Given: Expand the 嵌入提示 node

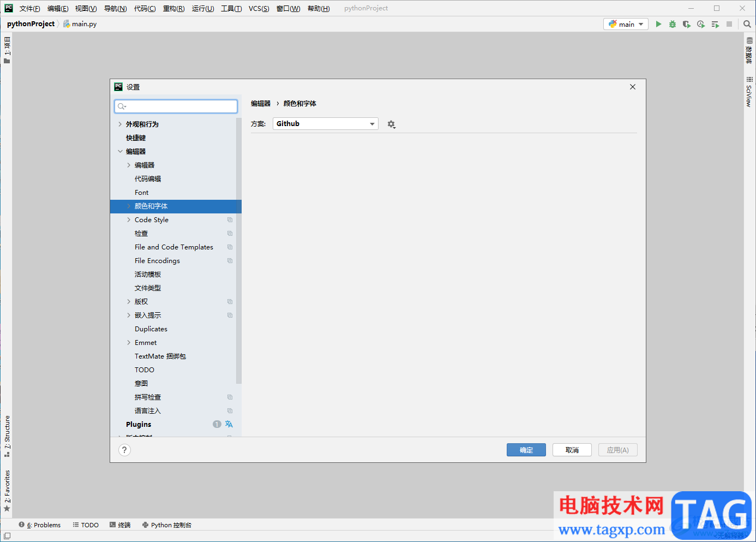Looking at the screenshot, I should [129, 315].
